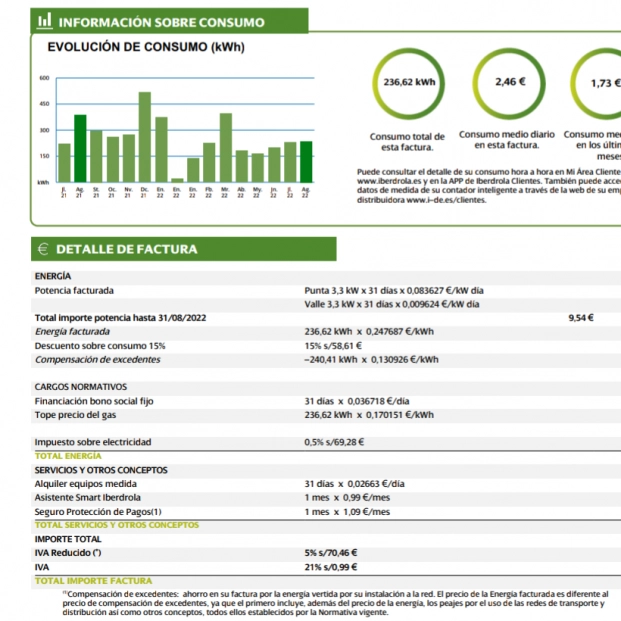Click the 236,62 kWh green circle
This screenshot has height=621, width=621.
point(409,84)
